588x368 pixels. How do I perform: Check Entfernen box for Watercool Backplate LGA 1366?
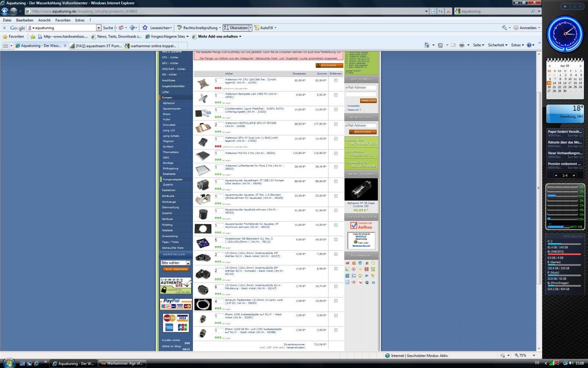tap(336, 95)
